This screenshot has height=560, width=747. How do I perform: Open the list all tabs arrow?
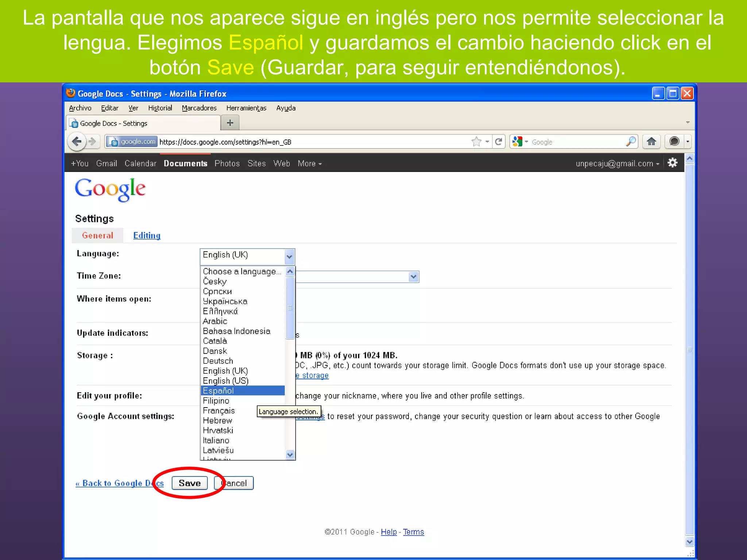coord(688,122)
